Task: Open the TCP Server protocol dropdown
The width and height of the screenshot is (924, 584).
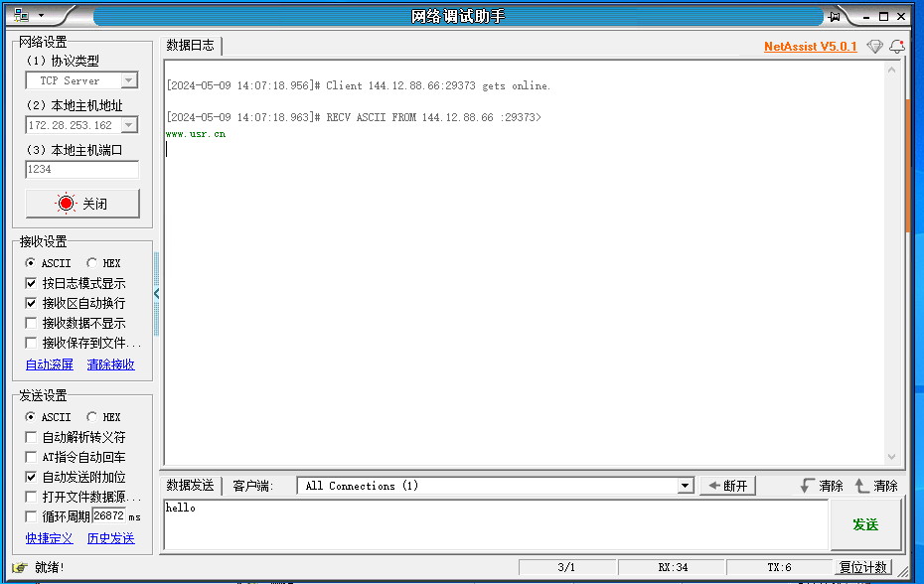Action: click(129, 80)
